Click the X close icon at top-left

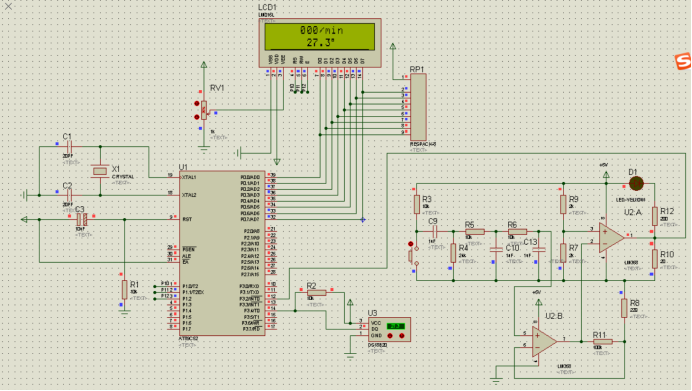(x=8, y=6)
